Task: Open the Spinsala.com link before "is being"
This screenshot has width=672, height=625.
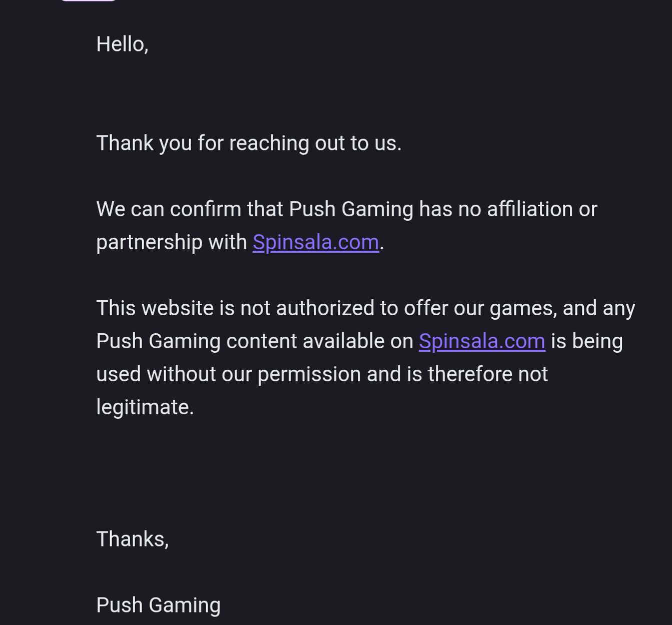Action: [482, 341]
